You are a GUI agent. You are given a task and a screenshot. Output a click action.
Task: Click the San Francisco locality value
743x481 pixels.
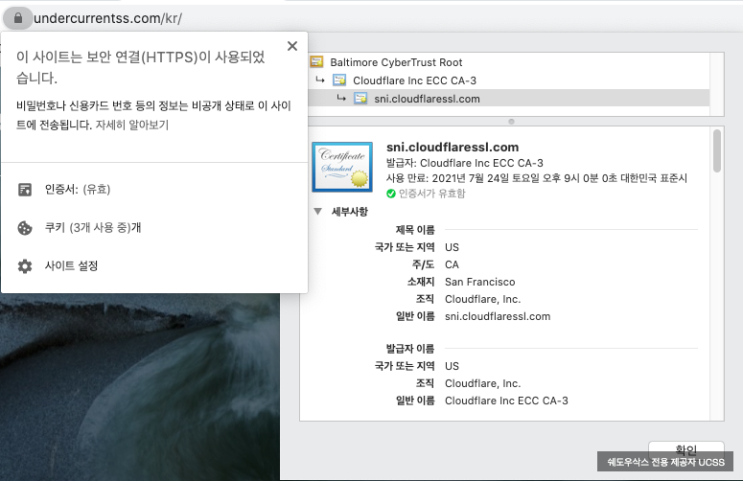[x=480, y=282]
